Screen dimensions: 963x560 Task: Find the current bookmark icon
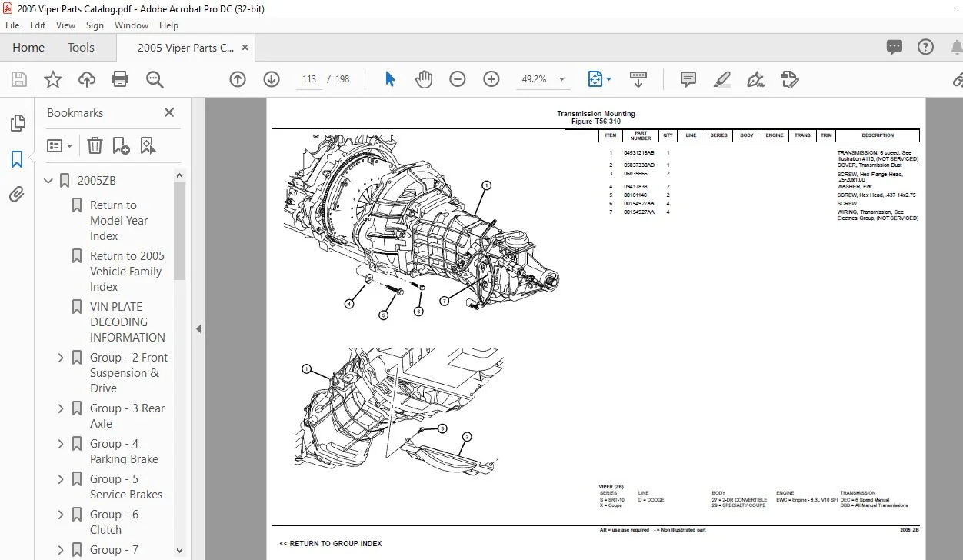148,145
